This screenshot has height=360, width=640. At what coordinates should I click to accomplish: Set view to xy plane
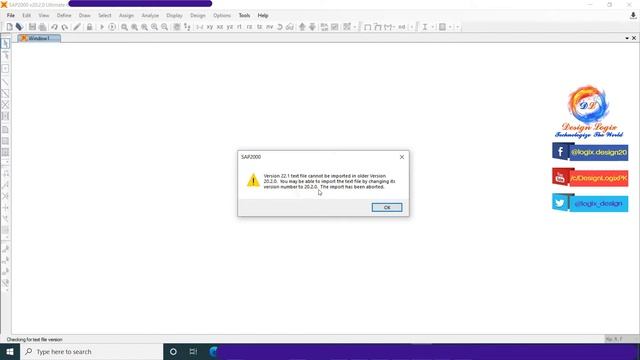click(x=209, y=27)
